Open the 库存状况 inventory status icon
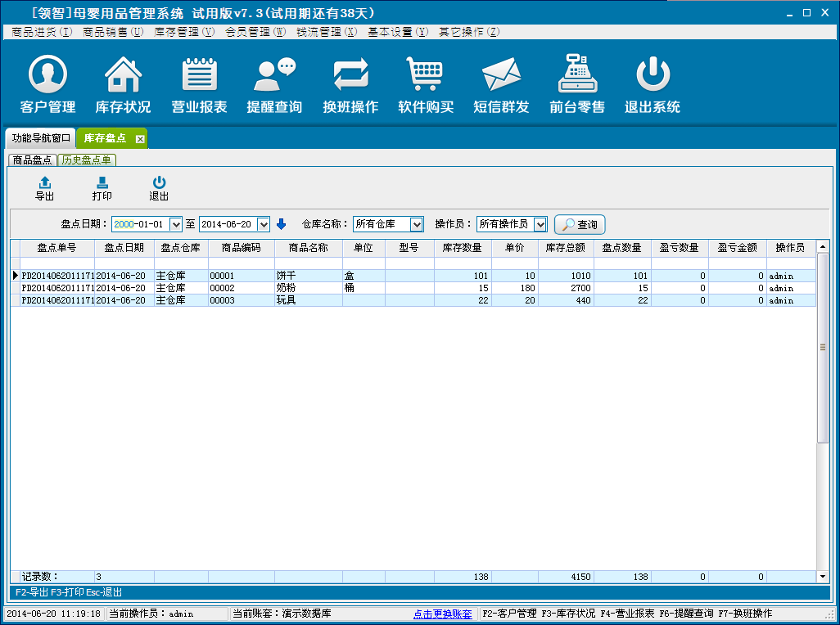 coord(123,84)
